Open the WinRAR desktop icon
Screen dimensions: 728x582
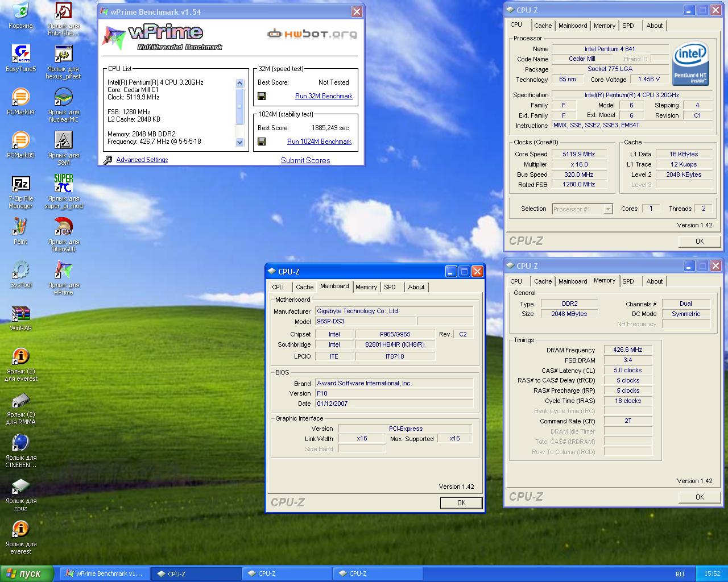tap(20, 313)
